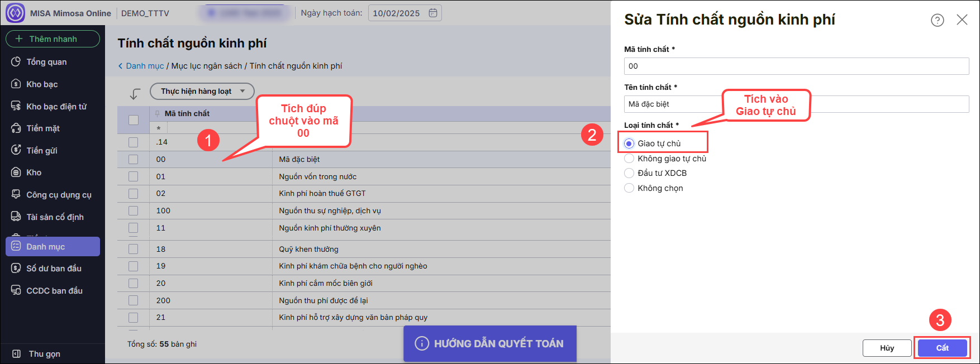Click the pin icon in Mã tính chất header
Viewport: 980px width, 364px height.
158,113
